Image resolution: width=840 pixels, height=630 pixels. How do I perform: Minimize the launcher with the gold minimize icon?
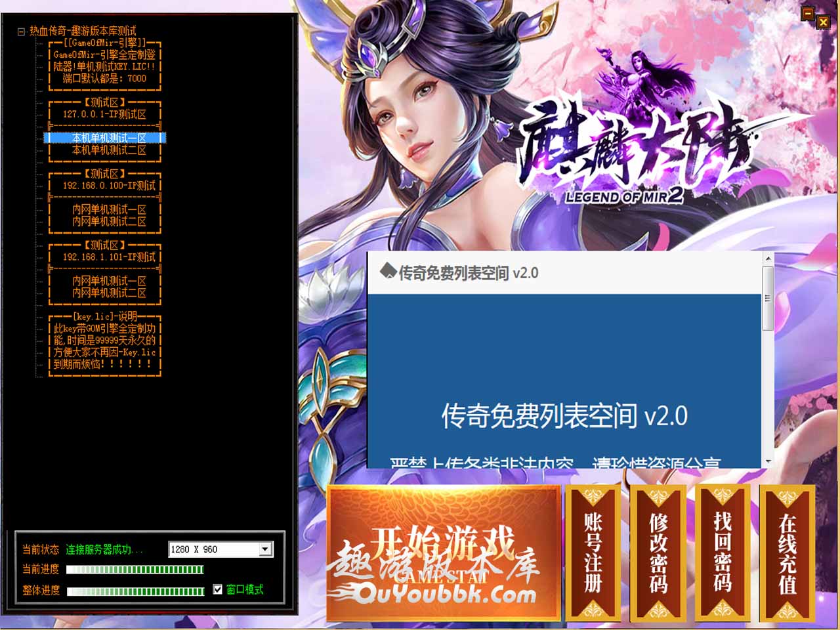pyautogui.click(x=808, y=14)
